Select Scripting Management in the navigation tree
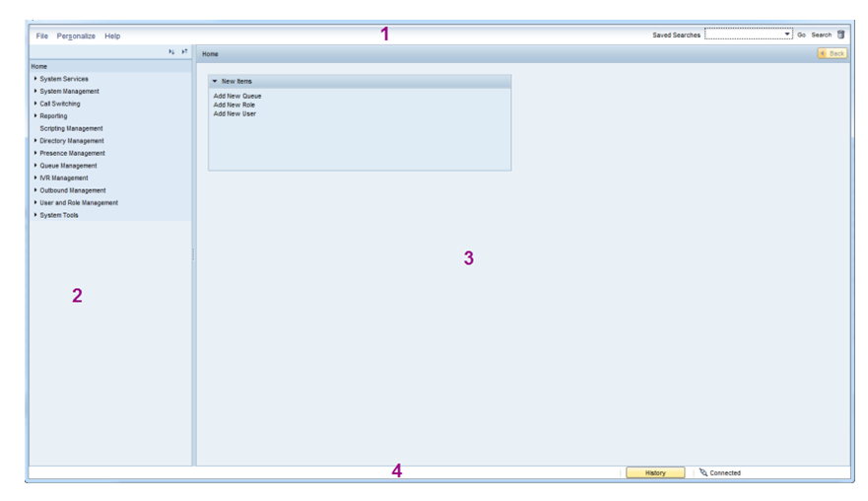The height and width of the screenshot is (501, 868). [x=71, y=128]
